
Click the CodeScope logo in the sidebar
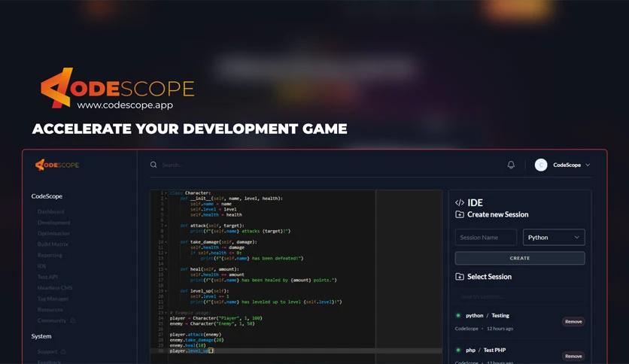pos(57,165)
